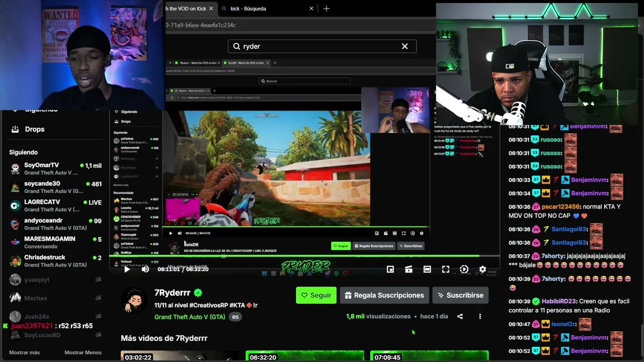
Task: Open the Grand Theft Auto V (GTA) category
Action: tap(190, 317)
